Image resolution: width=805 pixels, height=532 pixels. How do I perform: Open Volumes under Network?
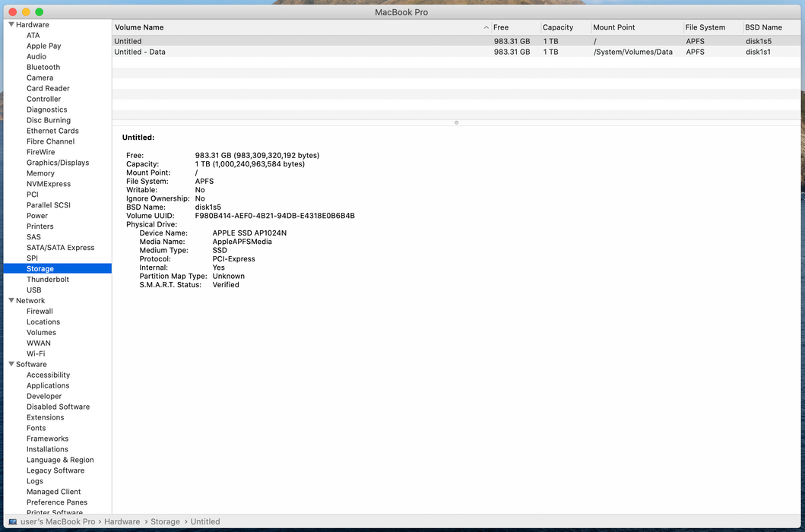[41, 332]
